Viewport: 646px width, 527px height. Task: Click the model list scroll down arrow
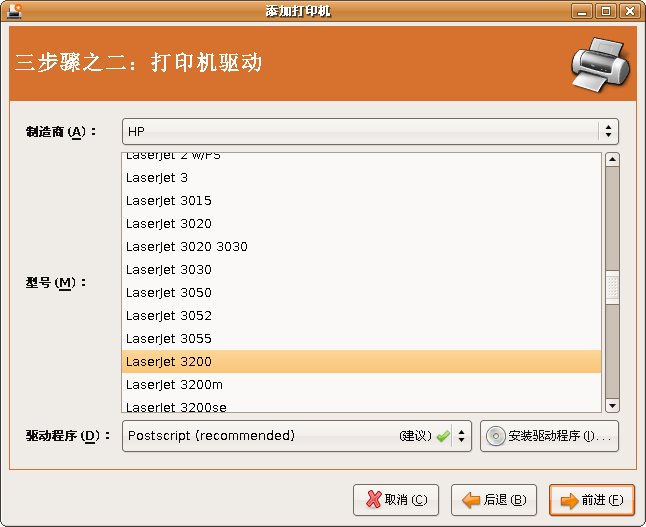[612, 405]
